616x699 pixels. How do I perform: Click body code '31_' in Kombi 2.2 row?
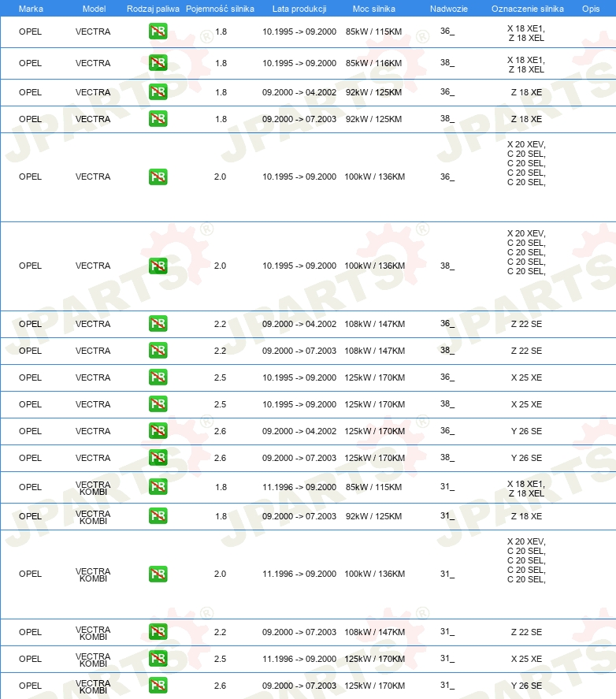click(x=447, y=632)
